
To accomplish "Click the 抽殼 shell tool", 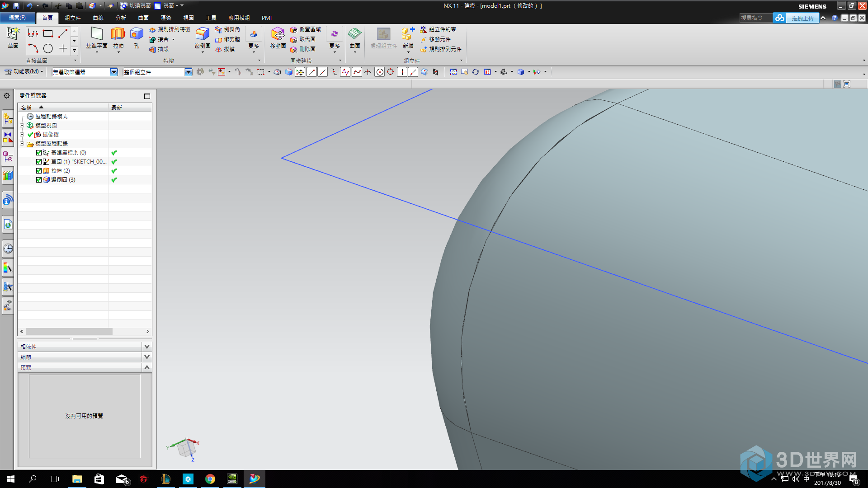I will coord(159,49).
